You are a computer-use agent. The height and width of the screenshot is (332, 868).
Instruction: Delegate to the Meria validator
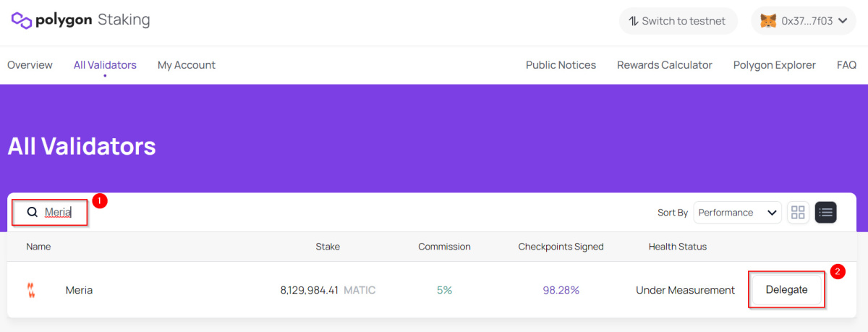pos(786,290)
